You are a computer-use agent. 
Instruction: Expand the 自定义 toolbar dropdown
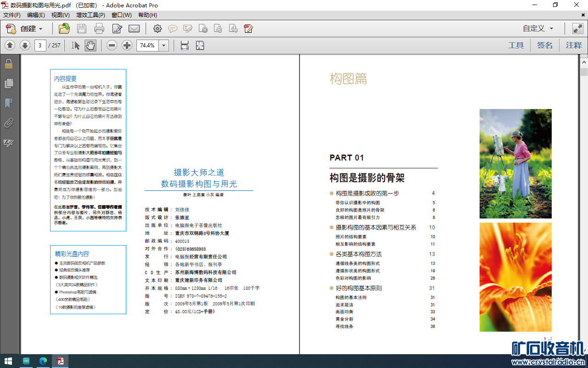pos(538,29)
